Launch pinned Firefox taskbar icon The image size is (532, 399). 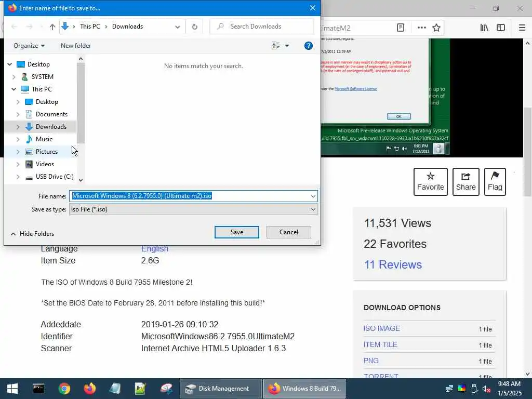[x=90, y=389]
